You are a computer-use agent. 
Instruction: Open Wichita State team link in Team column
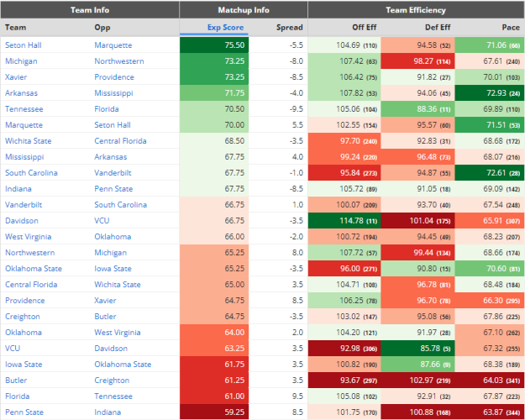click(x=28, y=141)
